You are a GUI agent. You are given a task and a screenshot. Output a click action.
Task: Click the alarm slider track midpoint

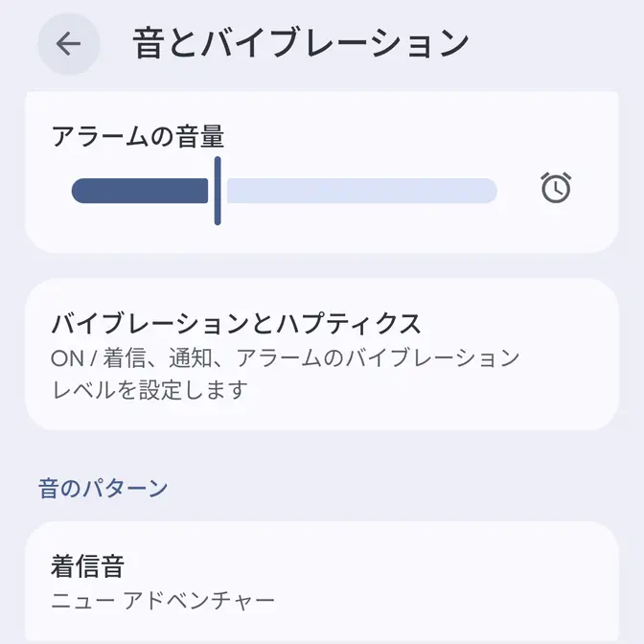(285, 191)
